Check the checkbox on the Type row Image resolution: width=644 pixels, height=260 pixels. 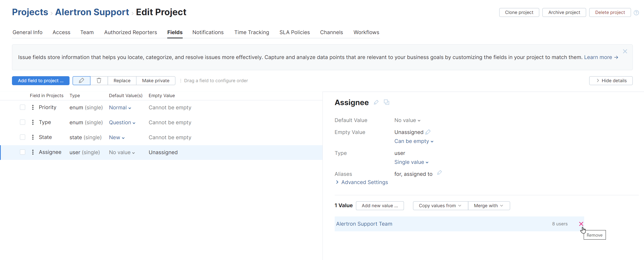[x=22, y=122]
